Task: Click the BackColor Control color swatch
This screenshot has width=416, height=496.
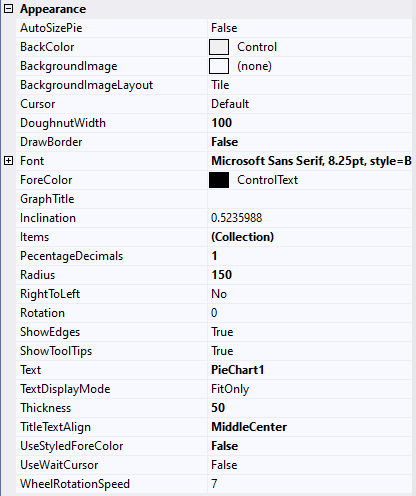Action: pos(219,47)
